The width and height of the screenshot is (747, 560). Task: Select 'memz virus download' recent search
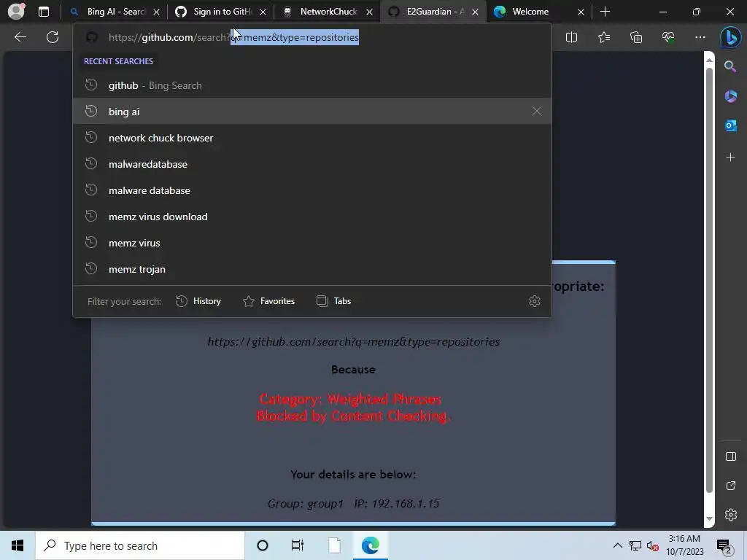(x=312, y=217)
